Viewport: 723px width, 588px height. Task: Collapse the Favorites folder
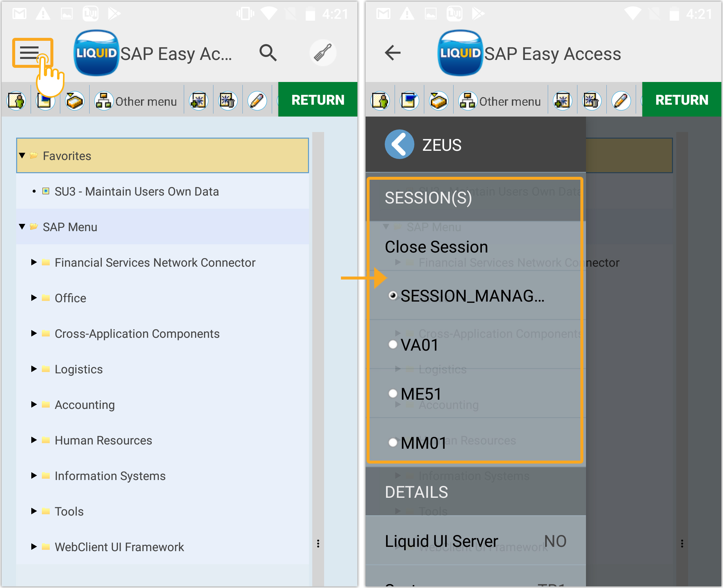[x=22, y=155]
